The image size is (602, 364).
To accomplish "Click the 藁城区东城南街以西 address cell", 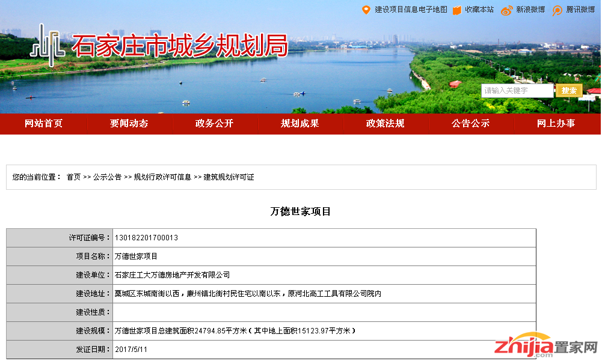I will [x=324, y=294].
